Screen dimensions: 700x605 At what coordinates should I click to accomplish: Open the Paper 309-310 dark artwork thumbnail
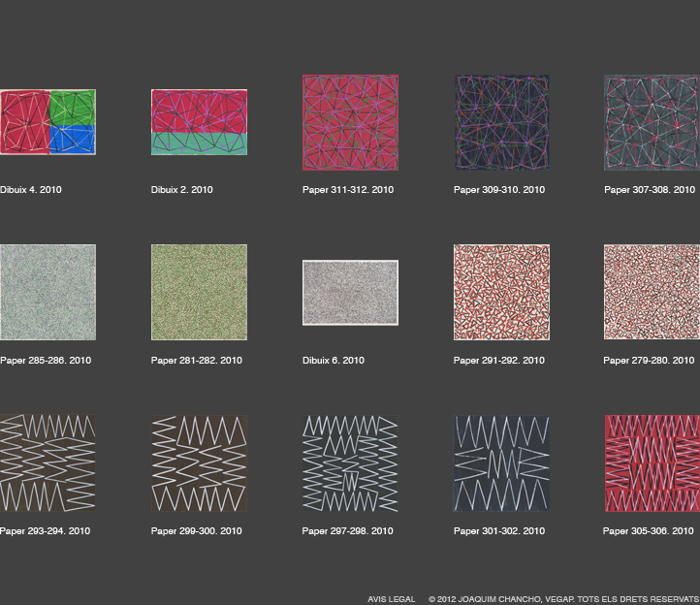pyautogui.click(x=501, y=122)
